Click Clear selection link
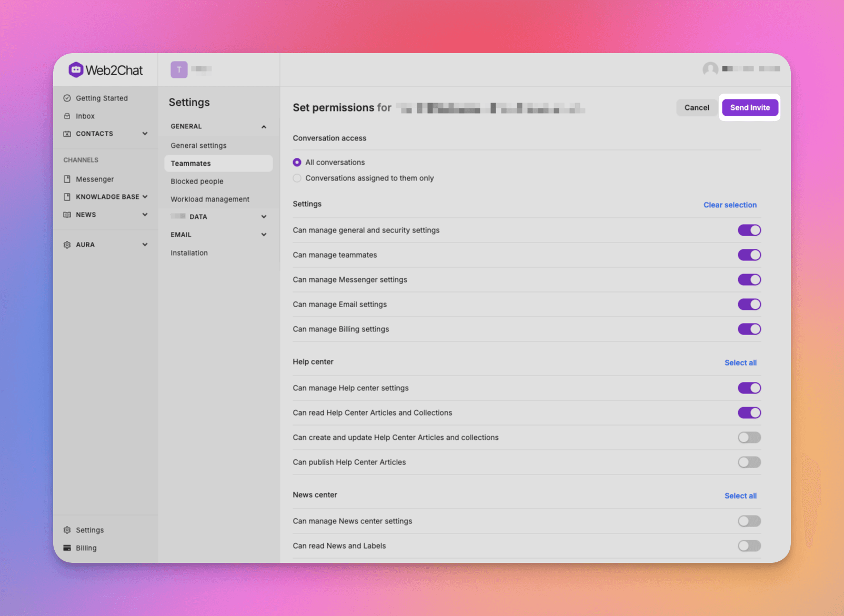Image resolution: width=844 pixels, height=616 pixels. (730, 205)
